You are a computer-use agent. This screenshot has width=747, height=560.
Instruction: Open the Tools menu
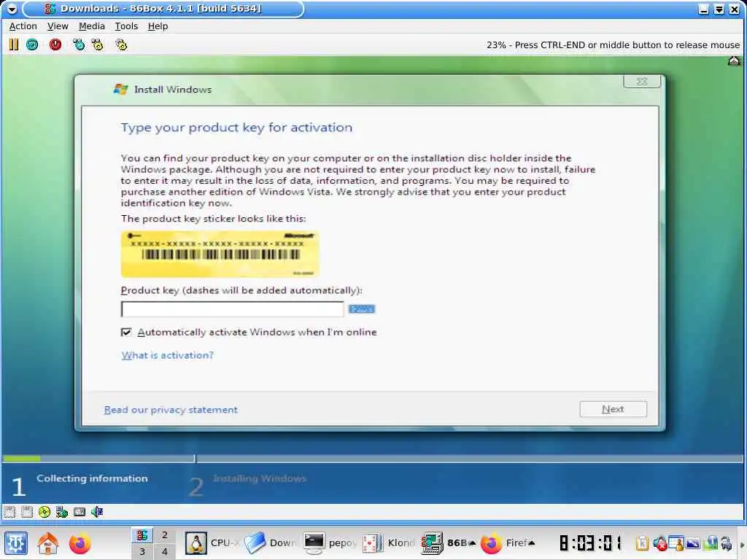(x=126, y=26)
